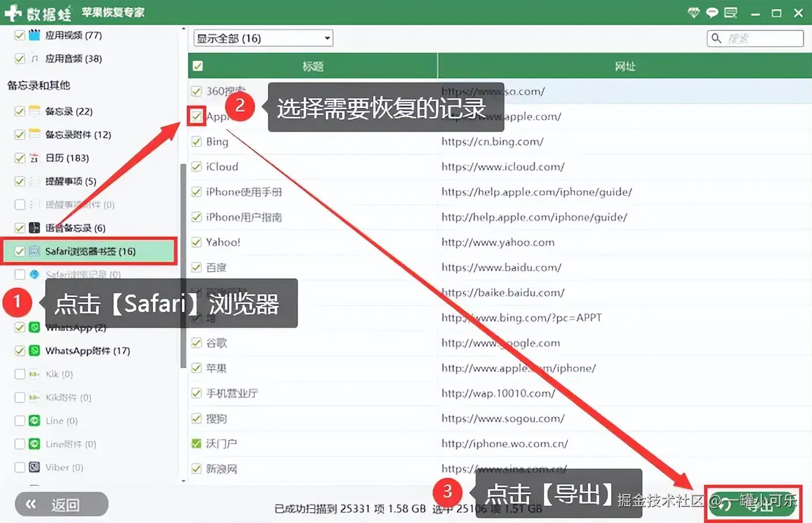
Task: Click the Viber app icon
Action: coord(34,467)
